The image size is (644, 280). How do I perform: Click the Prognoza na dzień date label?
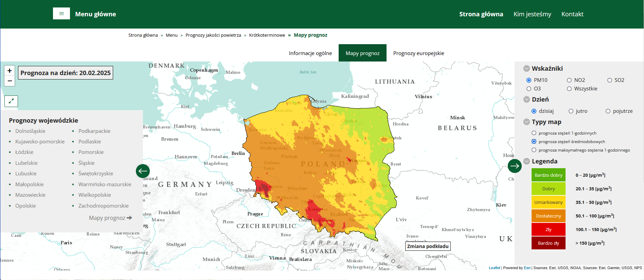(66, 73)
